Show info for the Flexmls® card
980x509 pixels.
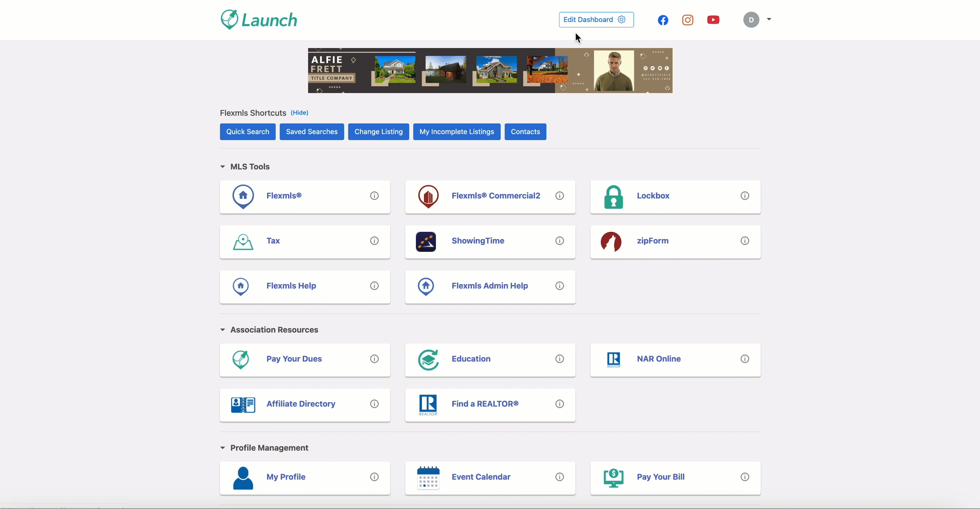click(x=375, y=196)
